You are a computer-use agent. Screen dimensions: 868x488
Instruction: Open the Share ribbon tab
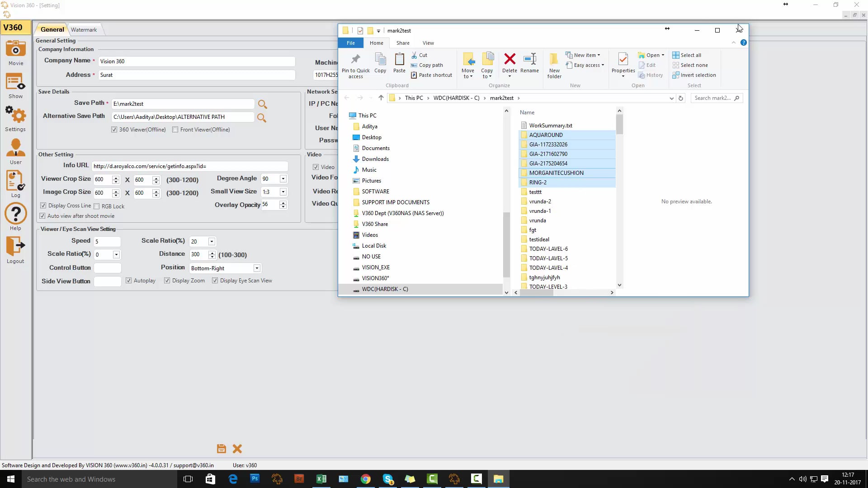(403, 43)
